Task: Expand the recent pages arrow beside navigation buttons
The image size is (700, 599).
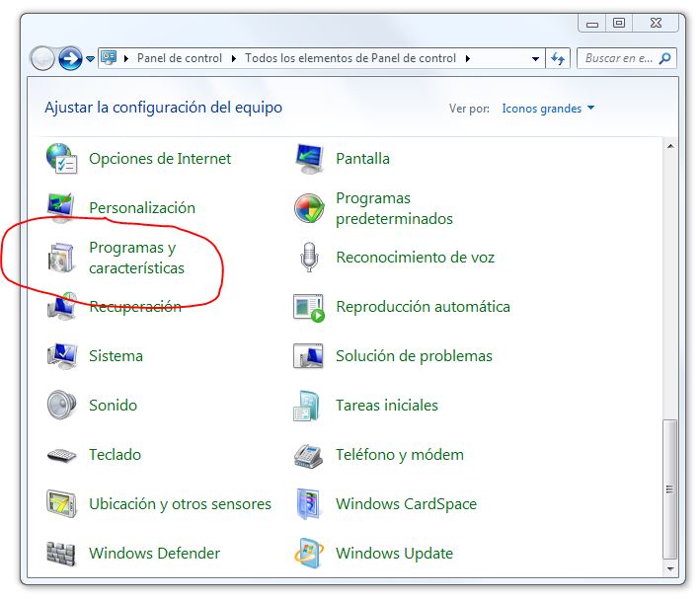Action: (x=90, y=59)
